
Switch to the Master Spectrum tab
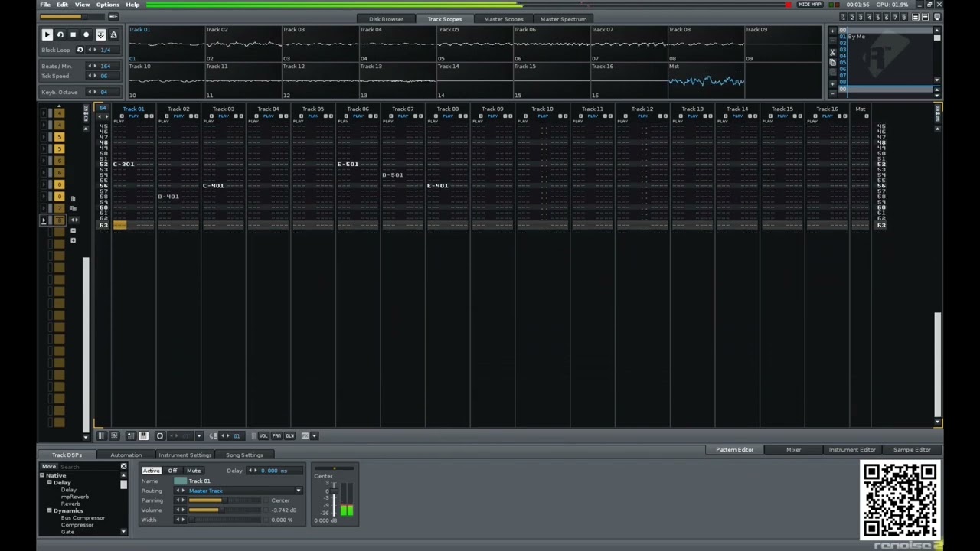[x=563, y=19]
